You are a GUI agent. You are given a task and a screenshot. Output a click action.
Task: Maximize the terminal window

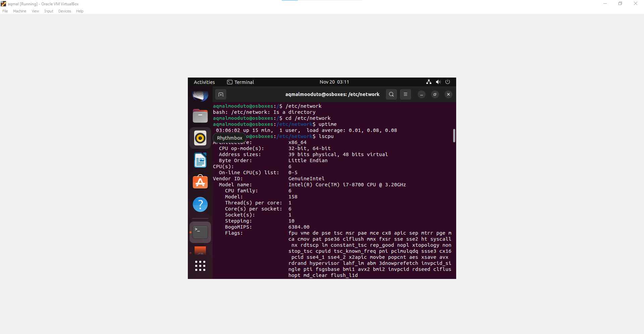(435, 95)
